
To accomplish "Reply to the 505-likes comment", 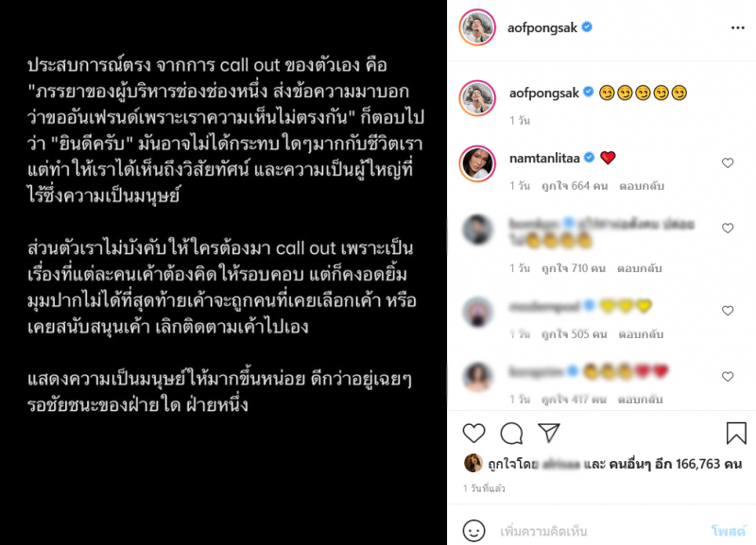I will (x=641, y=334).
